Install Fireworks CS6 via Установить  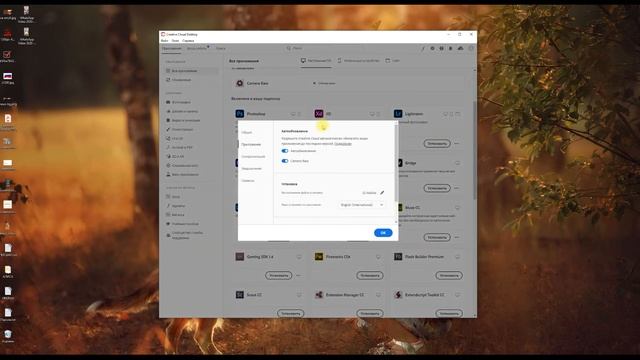[370, 276]
